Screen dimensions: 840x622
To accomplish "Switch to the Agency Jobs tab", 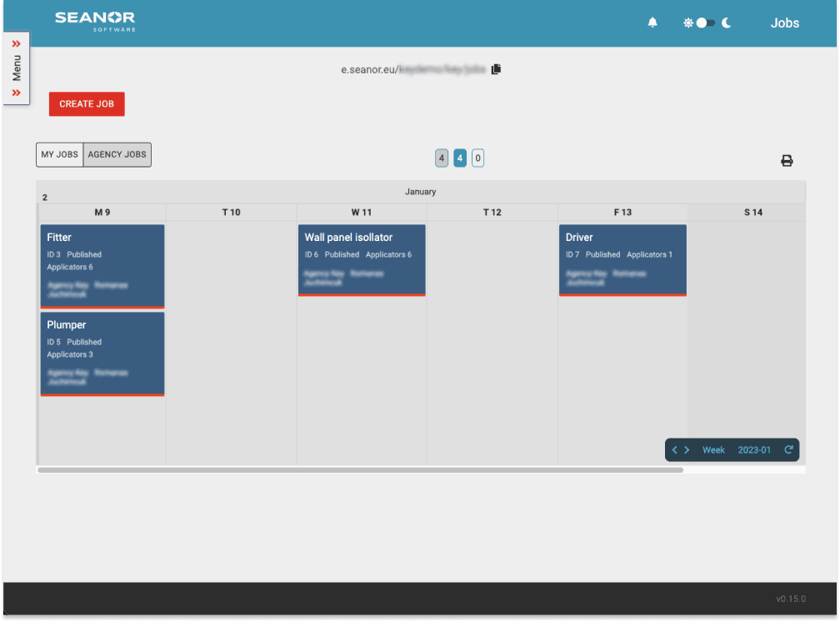I will [x=117, y=155].
